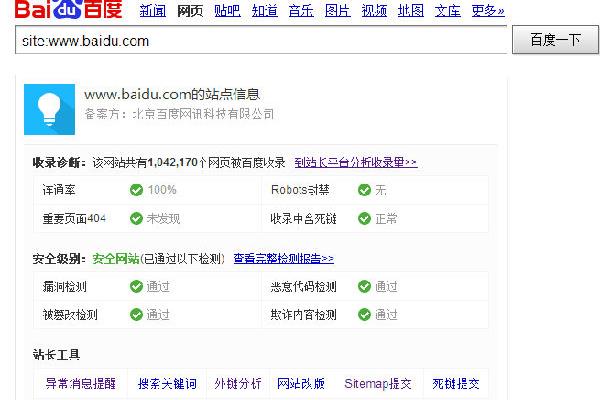This screenshot has height=400, width=600.
Task: Open the 查看完整检测报告 link
Action: [284, 258]
